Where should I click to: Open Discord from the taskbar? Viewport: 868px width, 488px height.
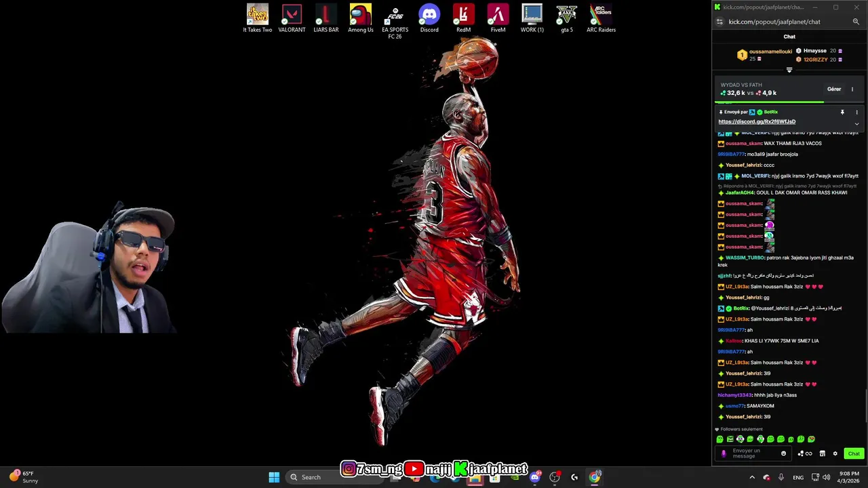click(535, 477)
